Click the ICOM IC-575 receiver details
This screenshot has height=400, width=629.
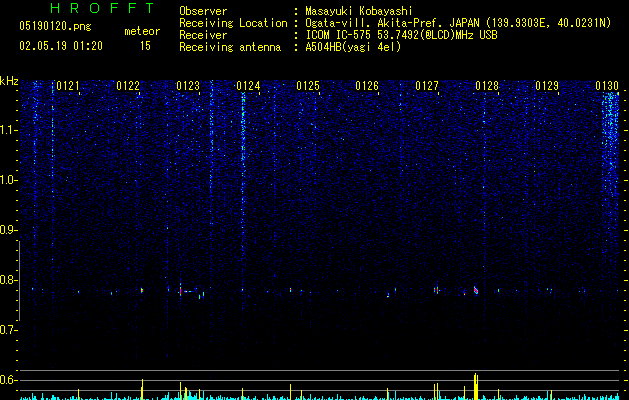(x=402, y=35)
